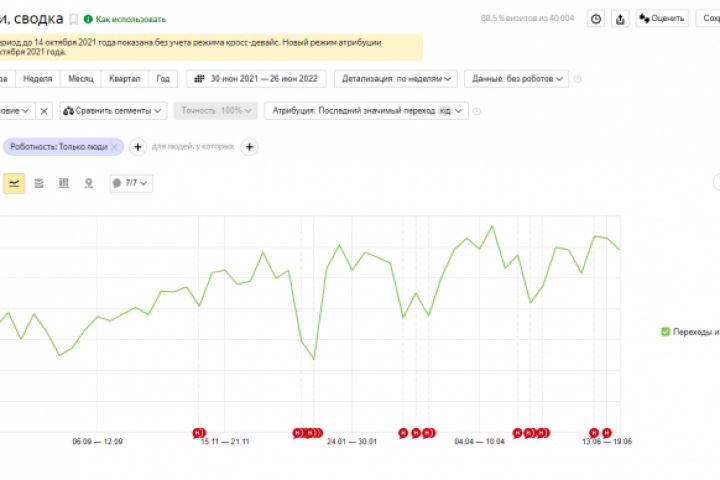The width and height of the screenshot is (720, 480).
Task: Open the 'Детализация: по неделям' dropdown
Action: pyautogui.click(x=396, y=78)
